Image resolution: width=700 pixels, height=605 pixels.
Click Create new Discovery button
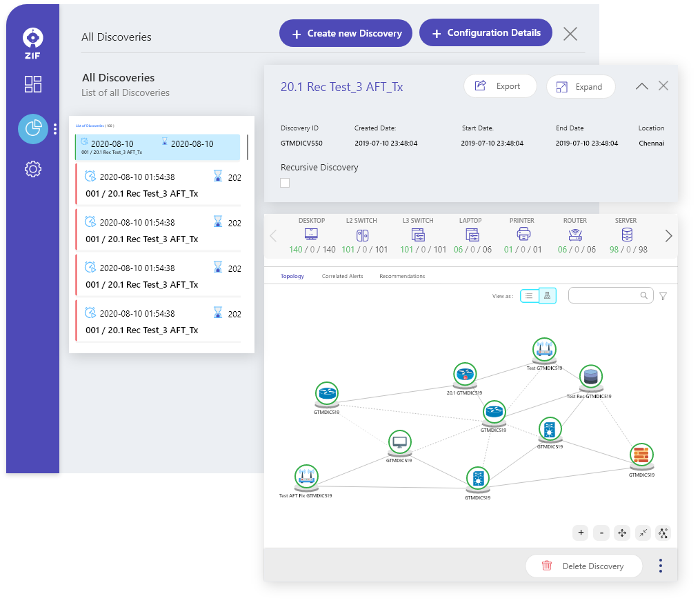(346, 33)
